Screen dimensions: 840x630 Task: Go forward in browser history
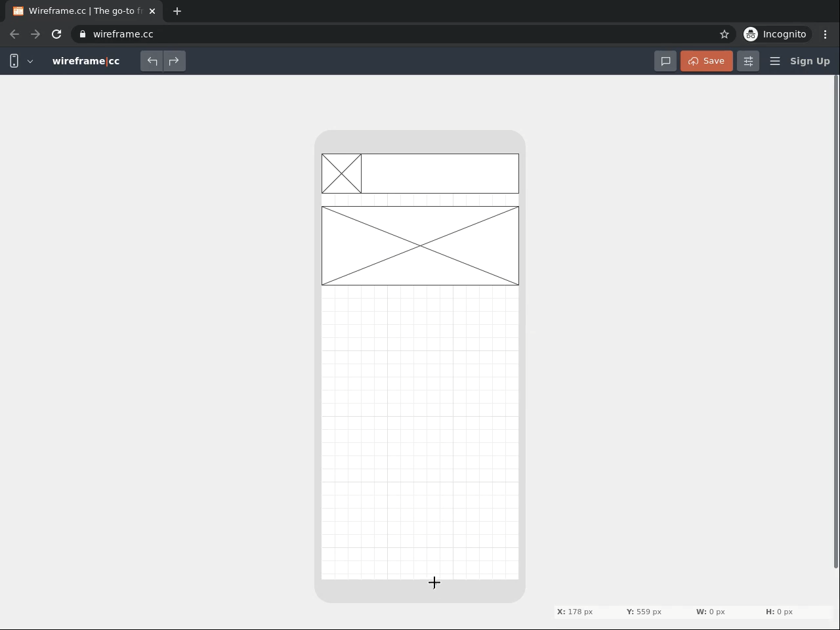coord(35,34)
